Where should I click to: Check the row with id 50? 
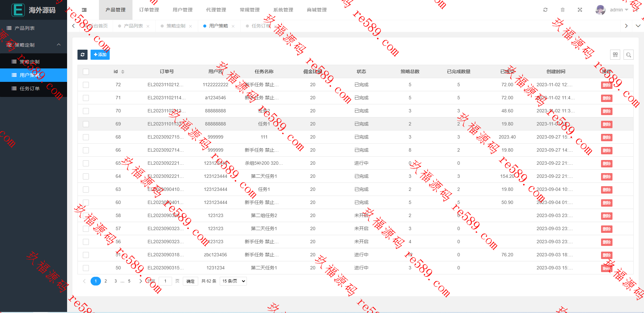click(86, 268)
